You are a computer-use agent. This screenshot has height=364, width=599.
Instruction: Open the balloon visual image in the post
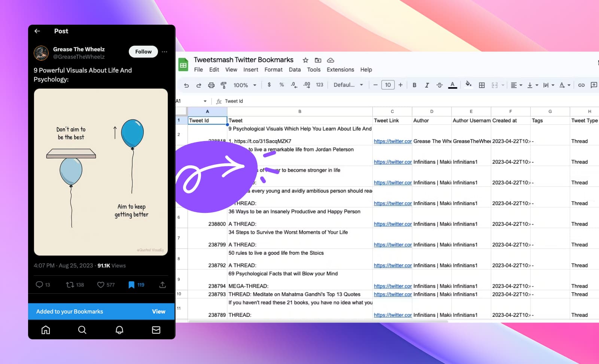click(x=101, y=172)
